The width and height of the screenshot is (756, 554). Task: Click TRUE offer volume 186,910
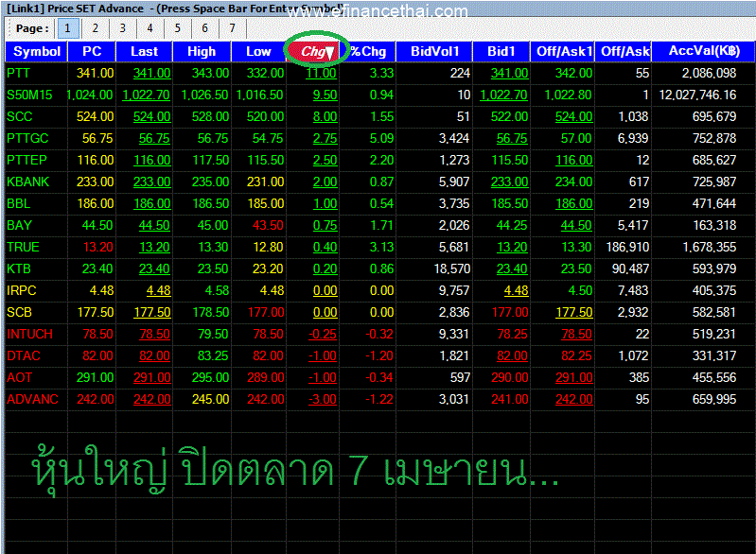[627, 247]
